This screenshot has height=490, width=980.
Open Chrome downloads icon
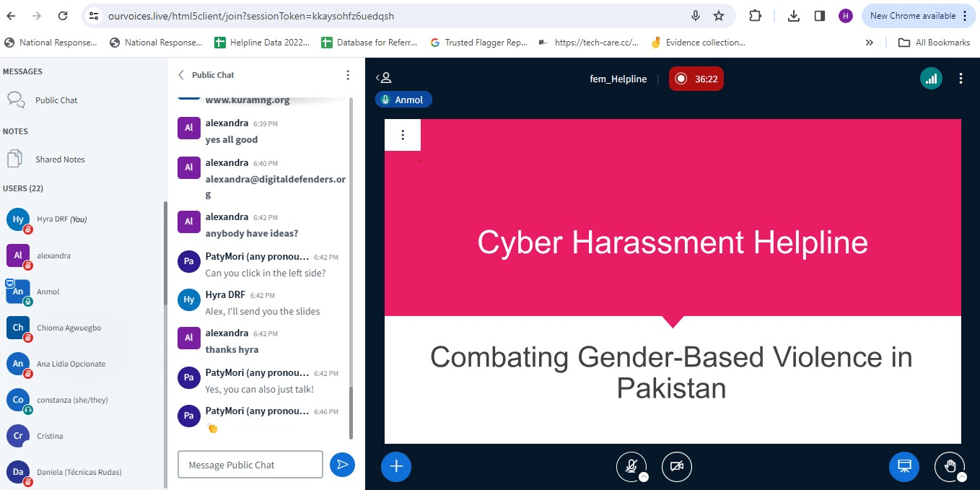tap(794, 16)
